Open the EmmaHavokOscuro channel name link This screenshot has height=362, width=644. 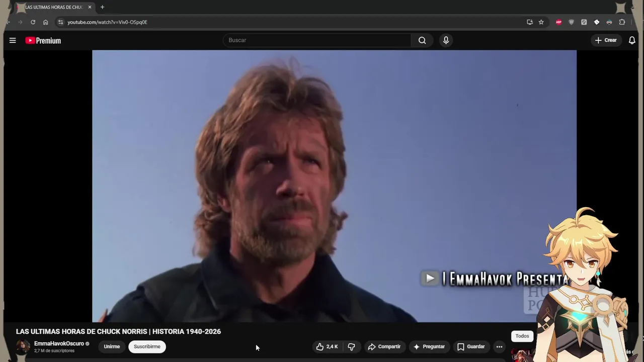(x=59, y=344)
